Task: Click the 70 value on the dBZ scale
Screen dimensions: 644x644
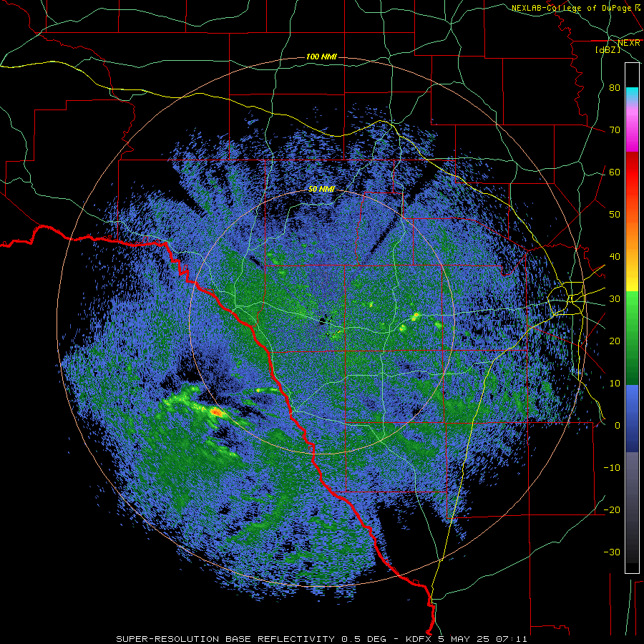Action: [615, 130]
